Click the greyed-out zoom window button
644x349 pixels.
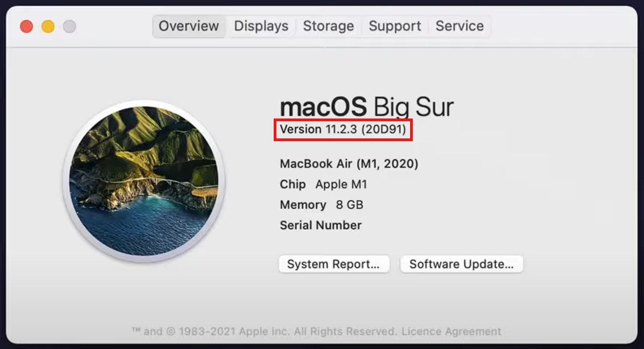[x=69, y=26]
